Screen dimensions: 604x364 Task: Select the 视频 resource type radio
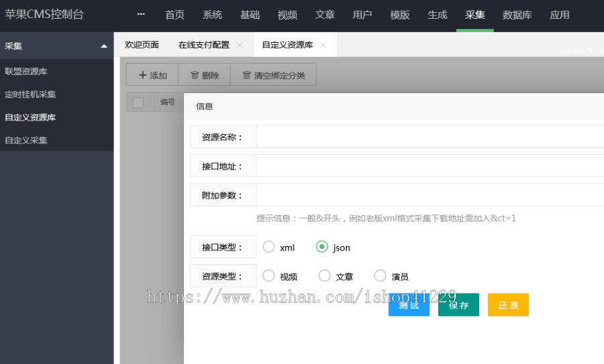coord(268,276)
